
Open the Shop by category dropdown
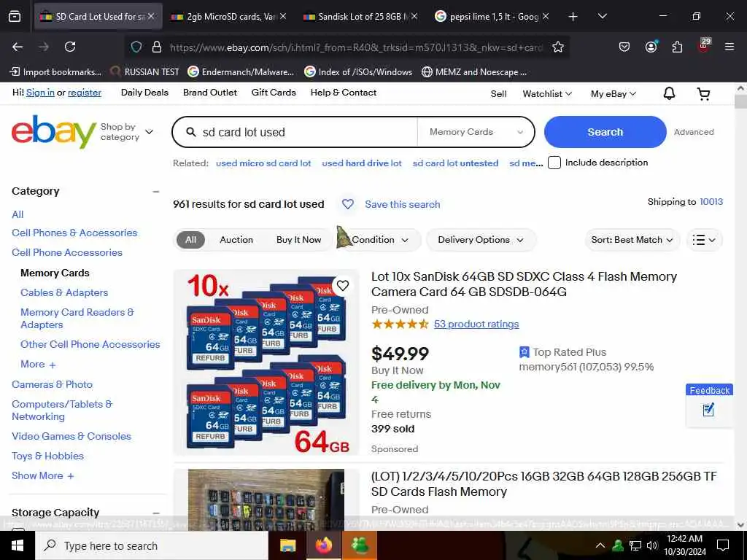click(x=127, y=132)
